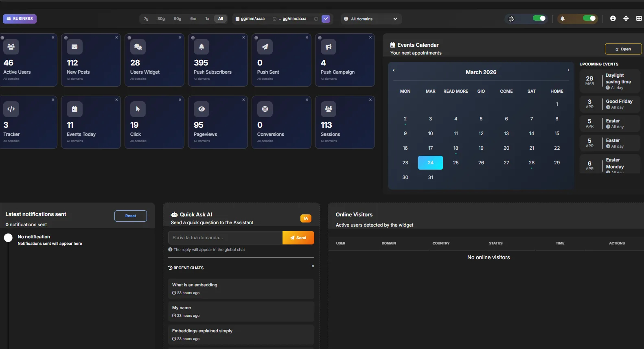Go to previous month in calendar
Image resolution: width=644 pixels, height=349 pixels.
394,70
